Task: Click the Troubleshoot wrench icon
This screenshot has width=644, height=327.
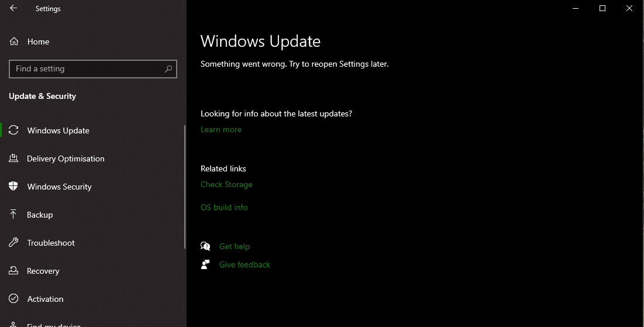Action: coord(13,242)
